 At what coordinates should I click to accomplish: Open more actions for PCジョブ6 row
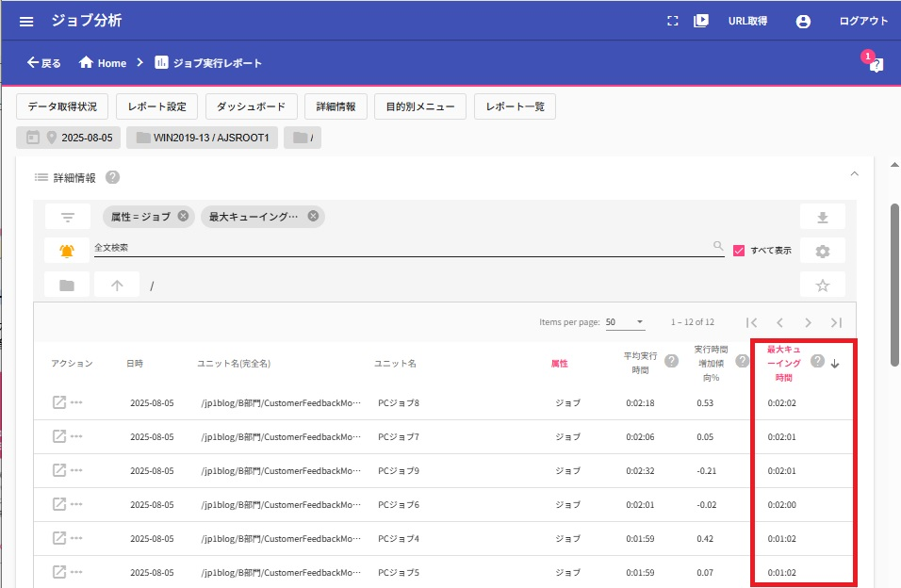76,504
